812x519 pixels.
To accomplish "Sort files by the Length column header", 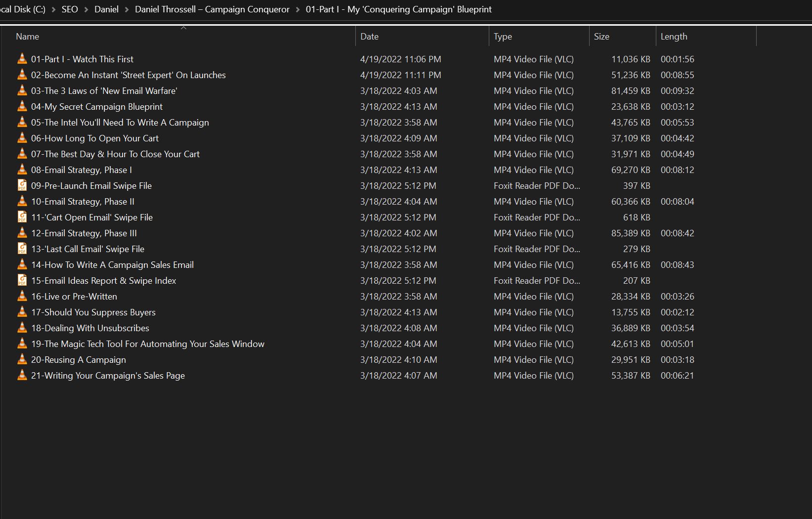I will point(706,37).
